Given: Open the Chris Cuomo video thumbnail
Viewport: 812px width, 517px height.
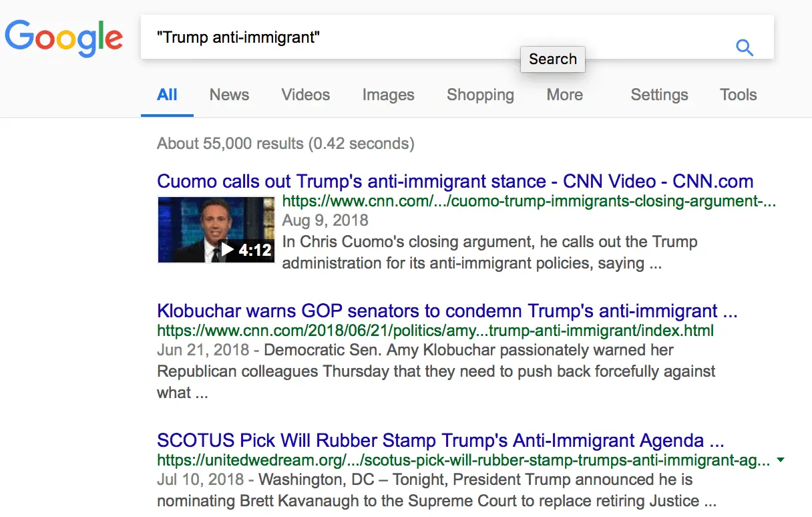Looking at the screenshot, I should tap(216, 229).
